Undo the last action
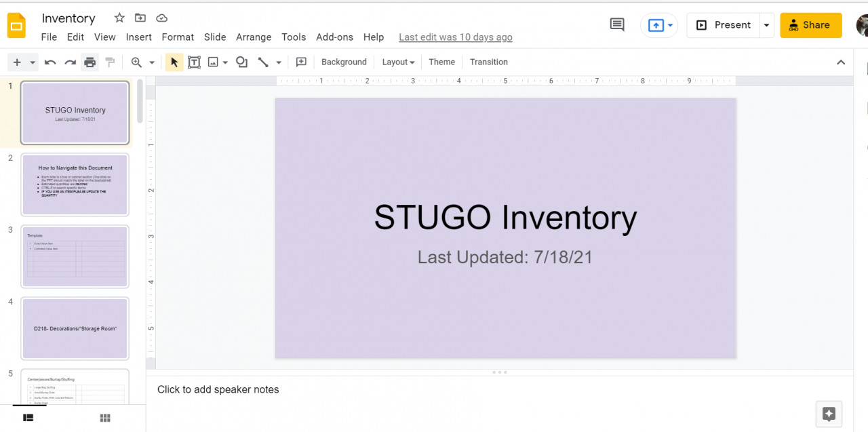 pyautogui.click(x=50, y=62)
